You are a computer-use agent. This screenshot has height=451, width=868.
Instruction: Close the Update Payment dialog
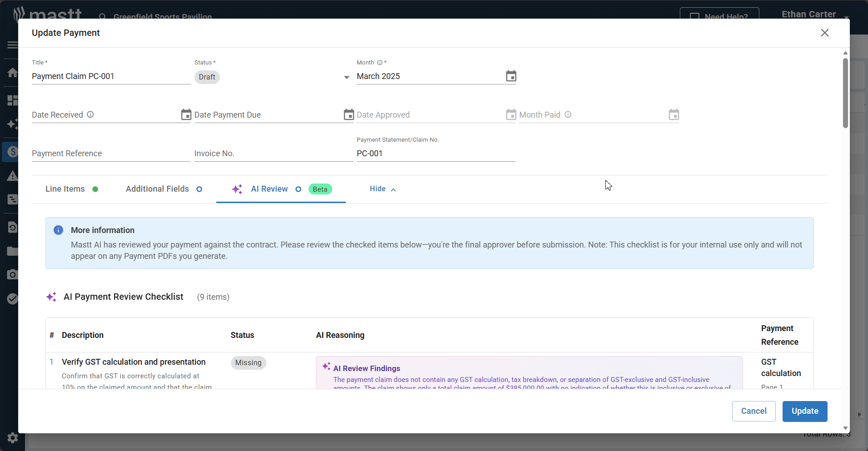(824, 33)
